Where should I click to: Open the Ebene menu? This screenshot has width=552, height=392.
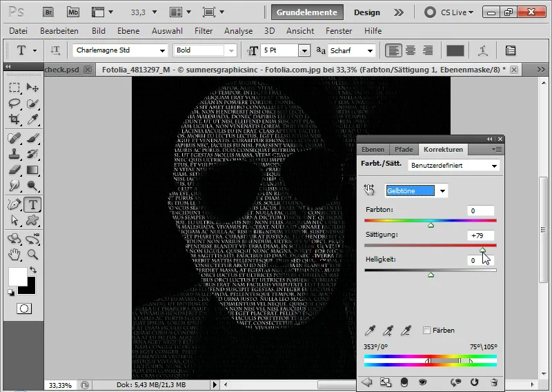tap(128, 31)
